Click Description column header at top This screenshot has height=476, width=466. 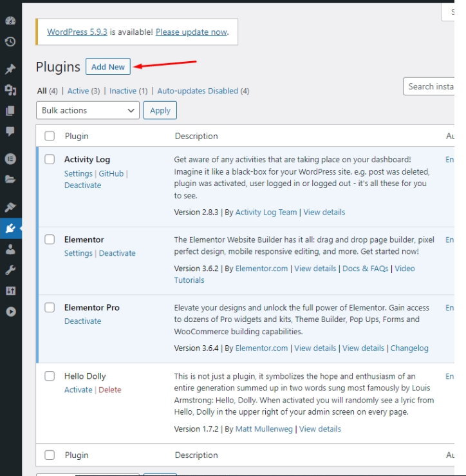coord(196,136)
